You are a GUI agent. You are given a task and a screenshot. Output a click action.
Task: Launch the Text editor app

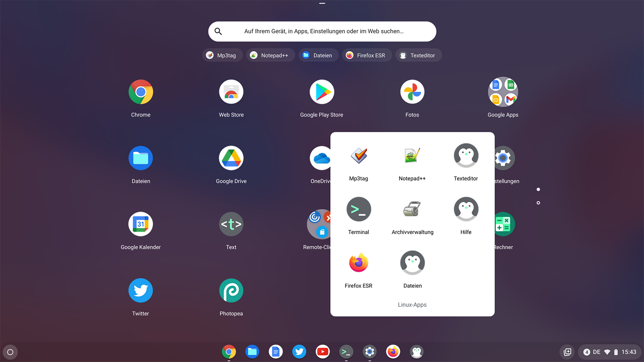click(x=231, y=224)
